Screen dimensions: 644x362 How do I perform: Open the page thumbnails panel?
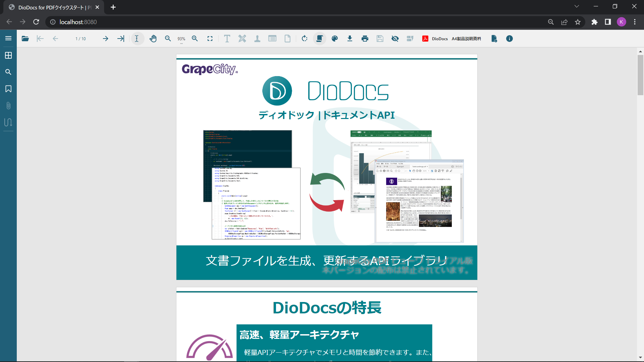point(8,55)
